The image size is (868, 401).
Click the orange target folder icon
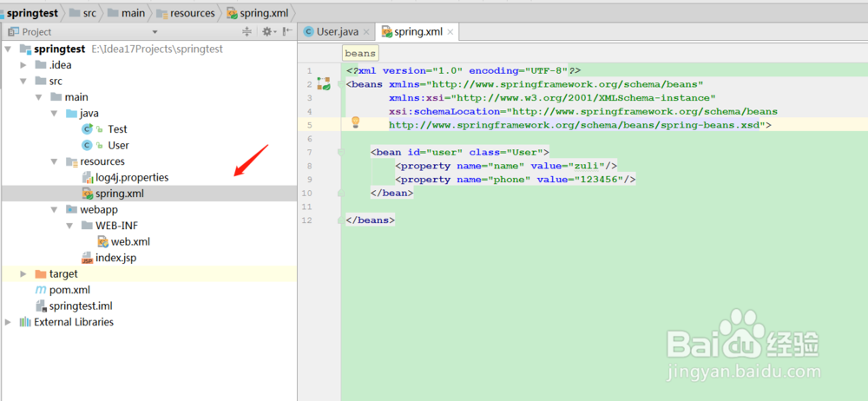coord(41,273)
